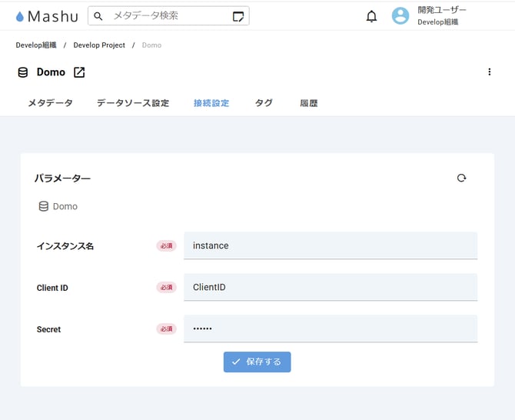
Task: Go to Develop Project breadcrumb
Action: click(99, 45)
